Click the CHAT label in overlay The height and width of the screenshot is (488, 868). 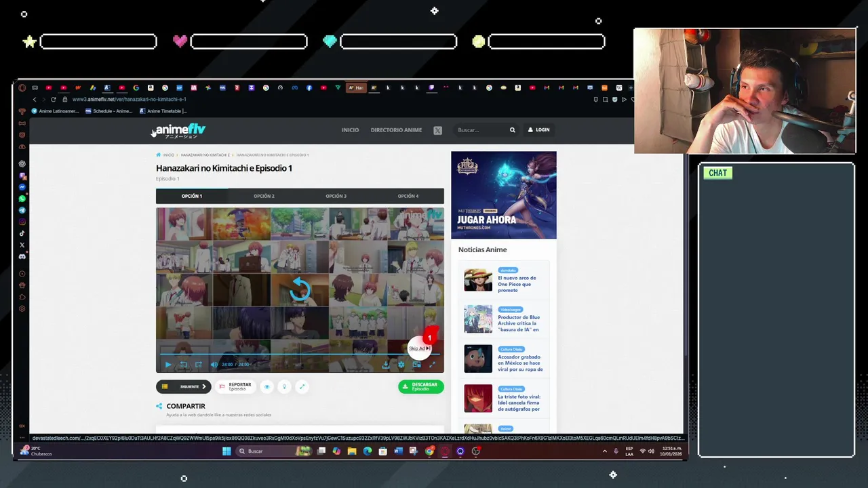click(717, 173)
